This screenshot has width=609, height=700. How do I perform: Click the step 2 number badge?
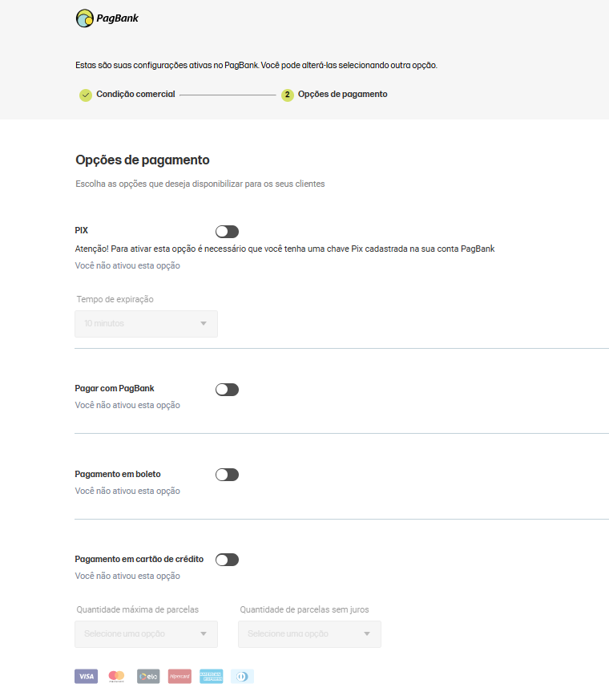(x=288, y=95)
